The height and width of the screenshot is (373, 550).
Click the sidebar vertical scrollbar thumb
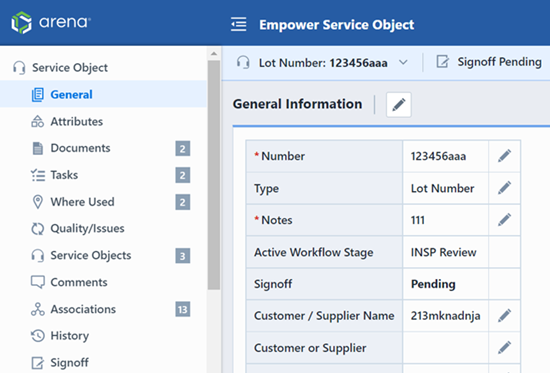214,175
